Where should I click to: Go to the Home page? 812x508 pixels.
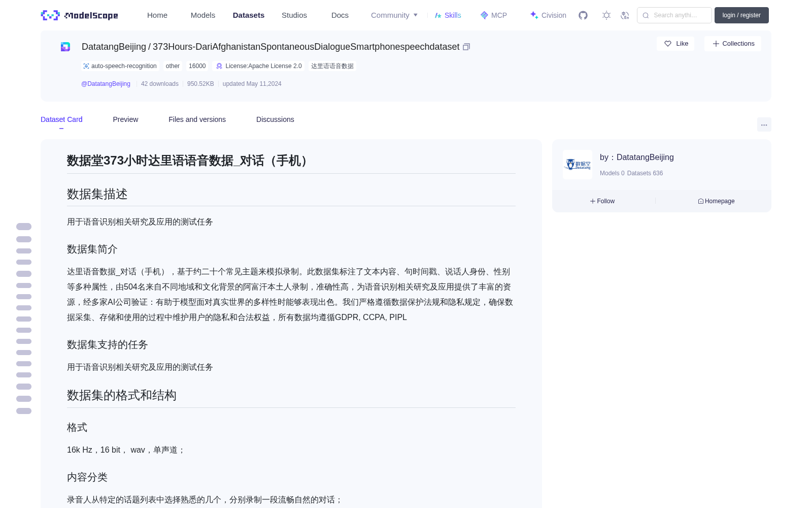point(157,15)
